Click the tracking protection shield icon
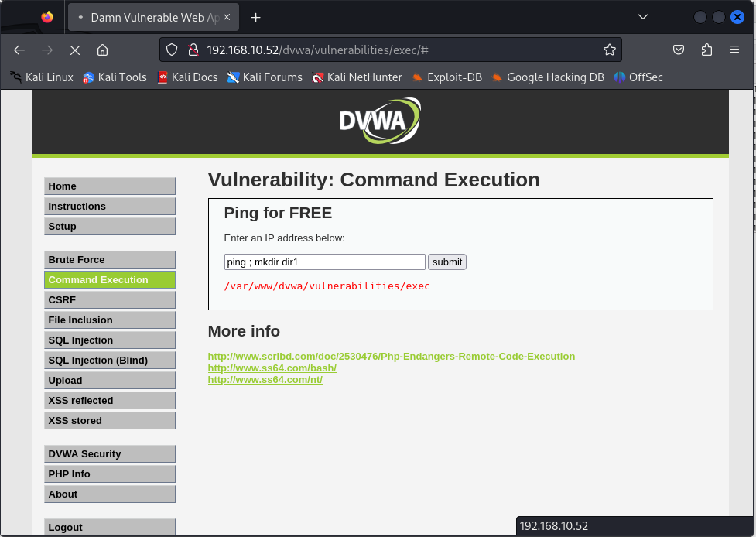This screenshot has width=756, height=537. (x=172, y=50)
